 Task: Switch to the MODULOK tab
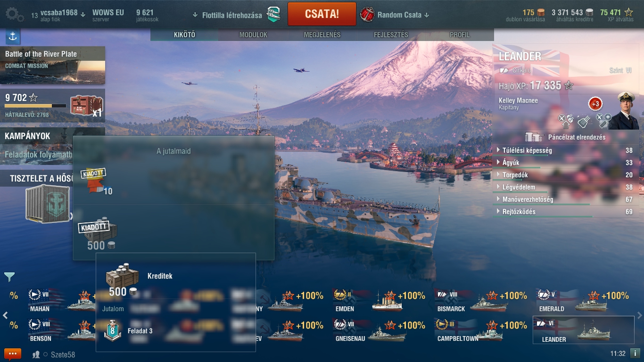click(253, 35)
